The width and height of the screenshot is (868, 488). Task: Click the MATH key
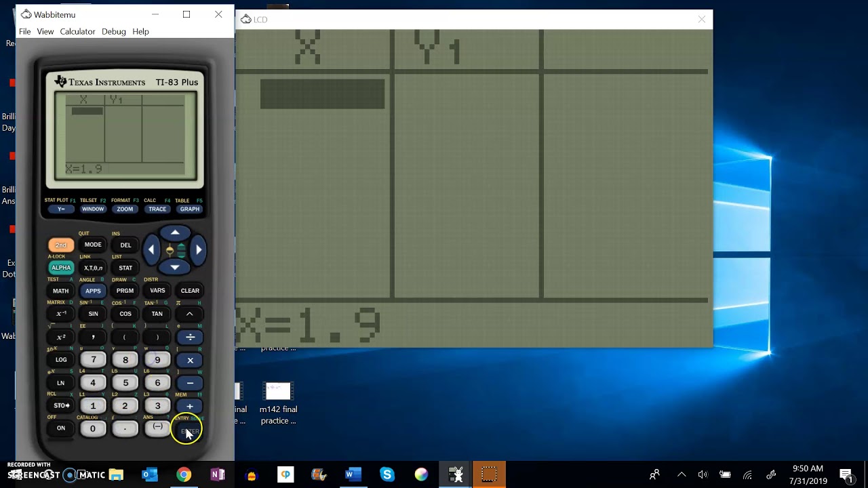(x=60, y=291)
